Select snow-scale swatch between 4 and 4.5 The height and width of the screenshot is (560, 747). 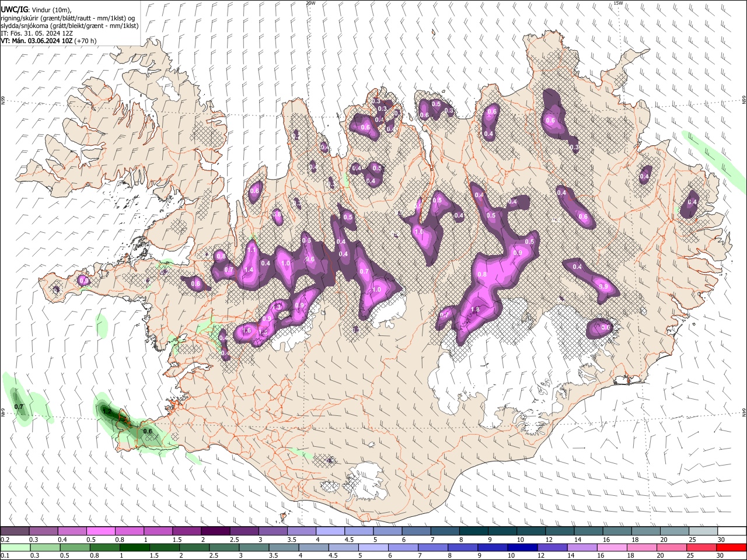[x=330, y=531]
